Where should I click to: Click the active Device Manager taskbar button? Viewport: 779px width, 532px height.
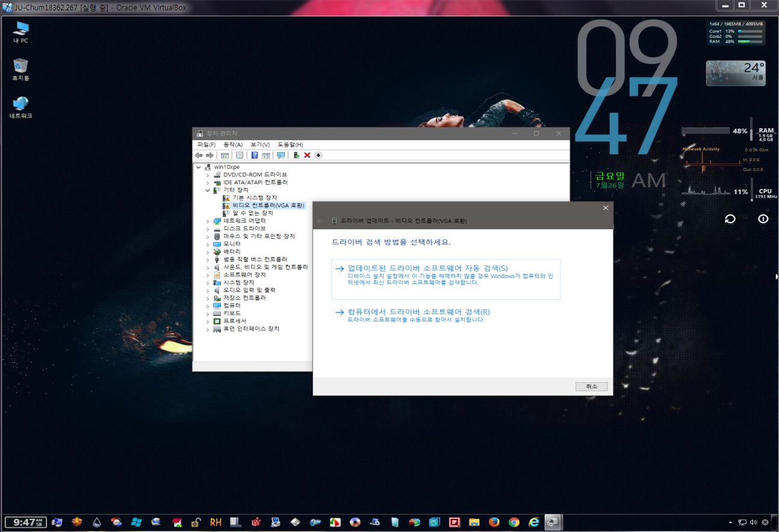[x=553, y=522]
